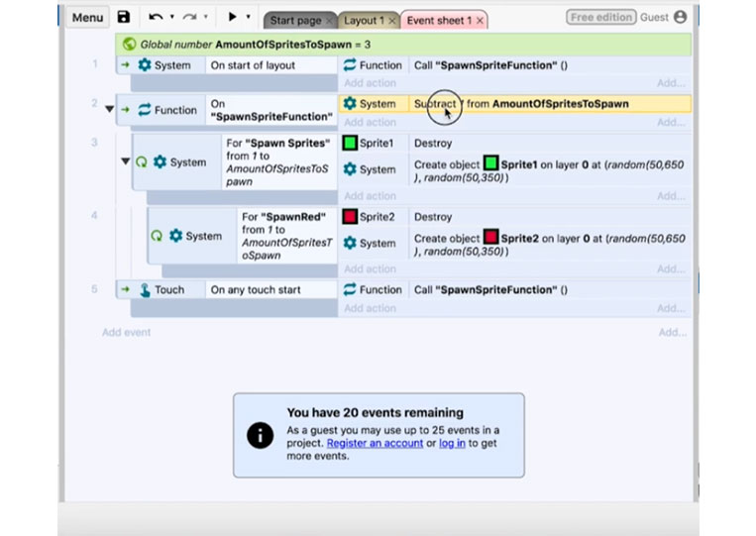This screenshot has width=756, height=536.
Task: Select the Subtract from AmountOfSpritesToSpawn action
Action: click(x=550, y=104)
